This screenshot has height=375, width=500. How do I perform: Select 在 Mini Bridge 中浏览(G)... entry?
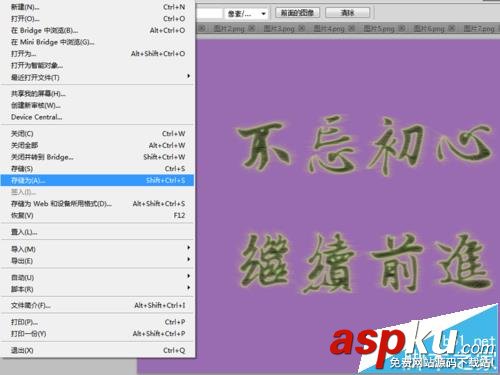97,42
